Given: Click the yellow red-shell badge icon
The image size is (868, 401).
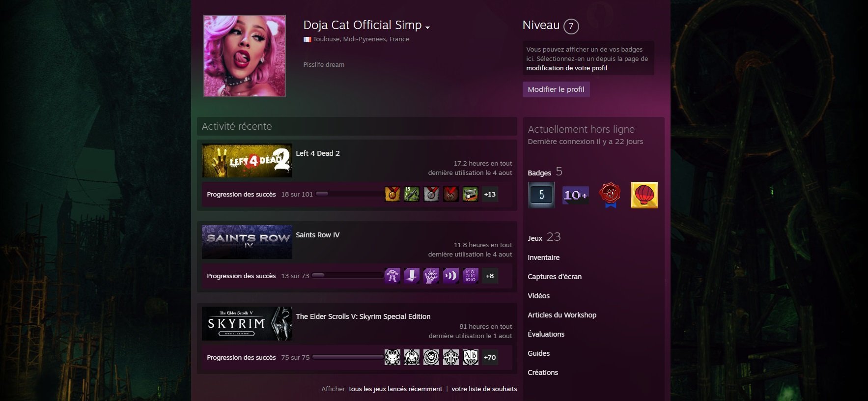Looking at the screenshot, I should point(644,195).
